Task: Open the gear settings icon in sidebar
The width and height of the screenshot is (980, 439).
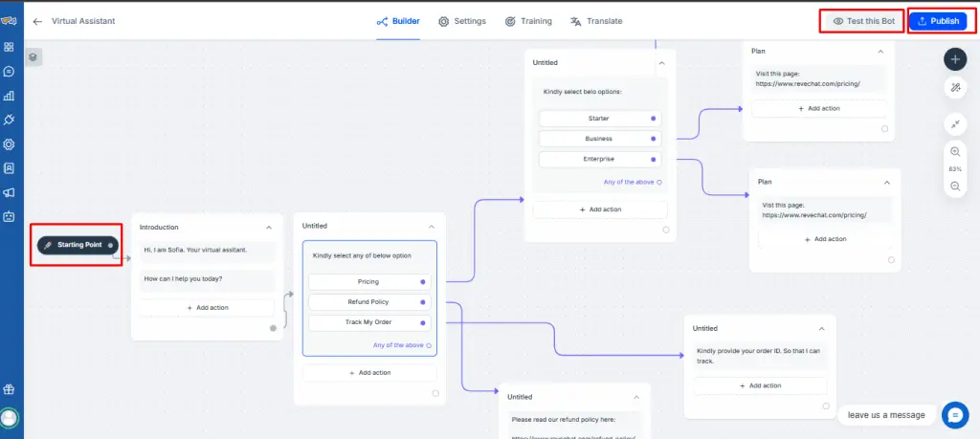Action: [x=9, y=144]
